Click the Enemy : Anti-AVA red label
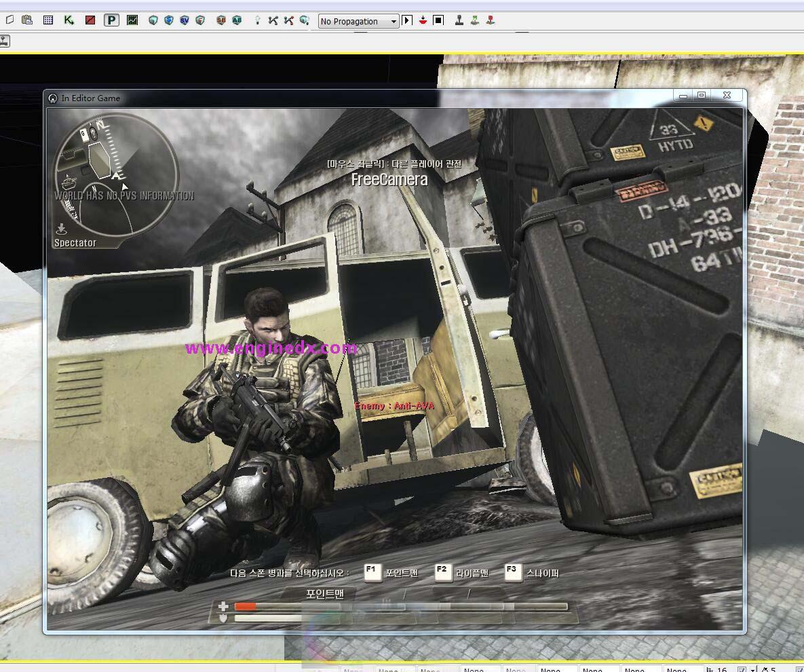The width and height of the screenshot is (804, 672). 394,406
